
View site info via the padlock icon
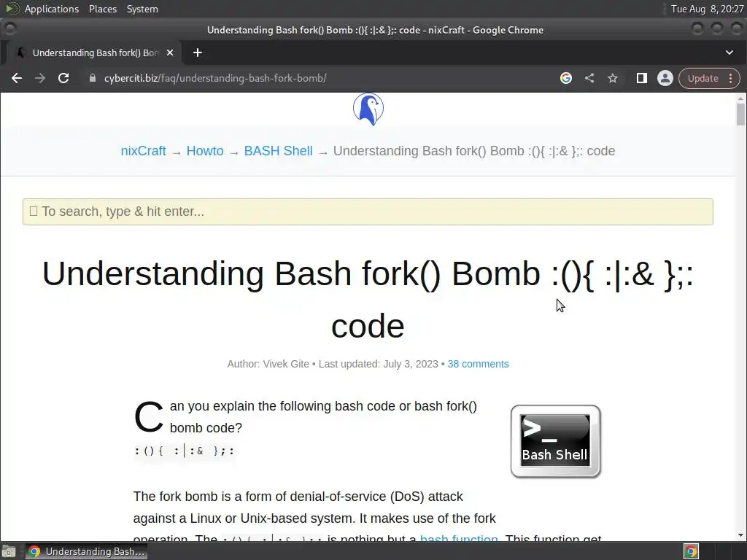(93, 78)
